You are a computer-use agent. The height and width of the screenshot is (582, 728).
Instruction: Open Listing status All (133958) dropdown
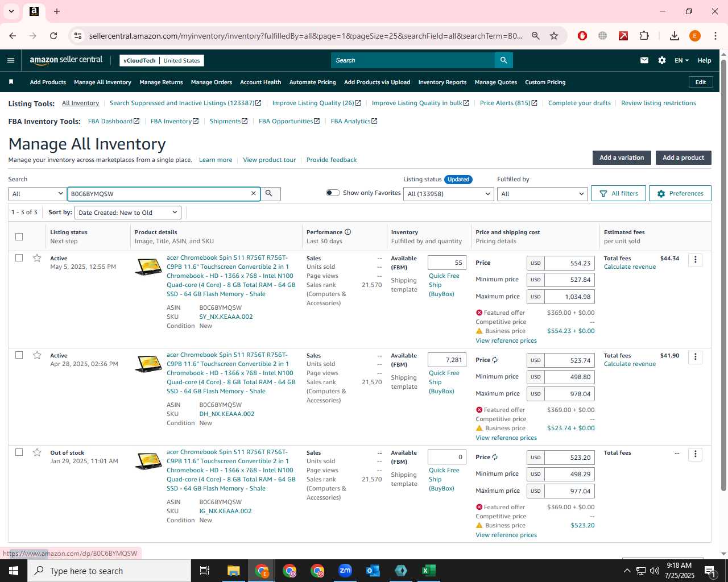pos(448,194)
